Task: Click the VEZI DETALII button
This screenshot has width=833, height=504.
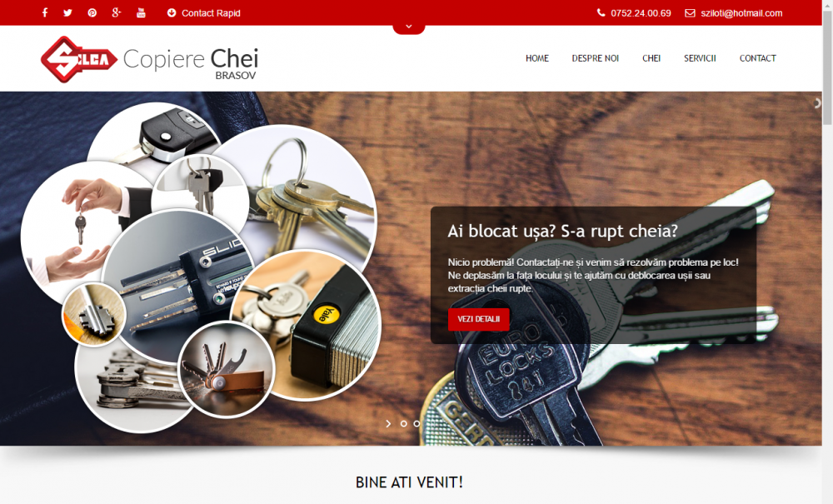Action: [x=479, y=319]
